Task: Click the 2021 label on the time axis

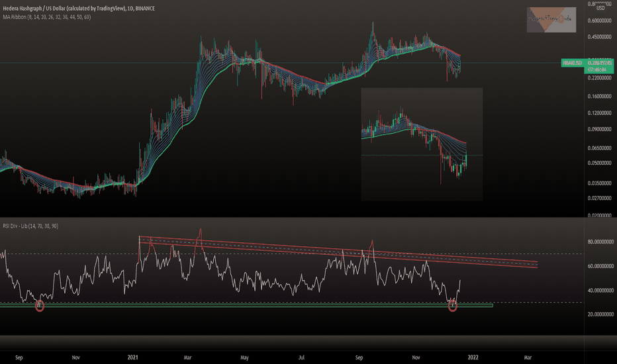Action: (x=133, y=357)
